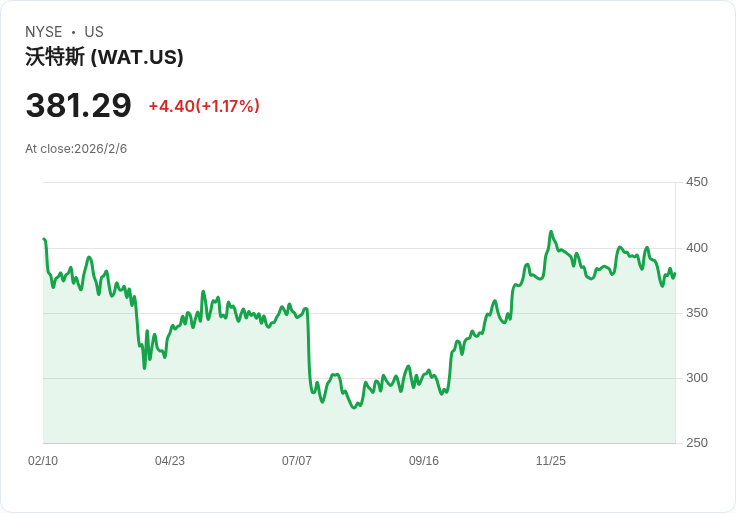Click the 250 value on the price axis
The height and width of the screenshot is (513, 736).
coord(697,443)
